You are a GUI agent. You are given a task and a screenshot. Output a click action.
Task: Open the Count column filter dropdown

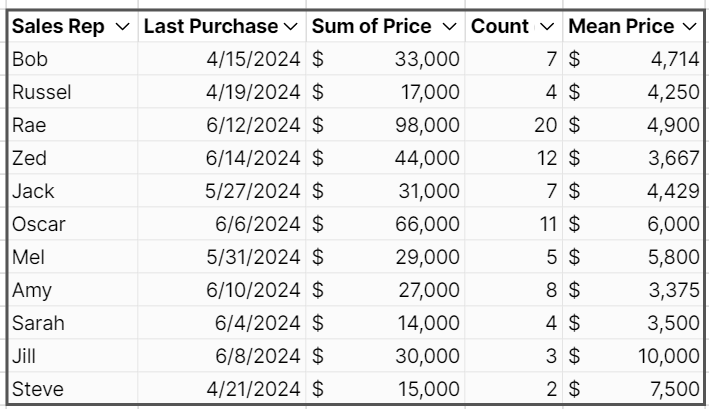[x=546, y=27]
